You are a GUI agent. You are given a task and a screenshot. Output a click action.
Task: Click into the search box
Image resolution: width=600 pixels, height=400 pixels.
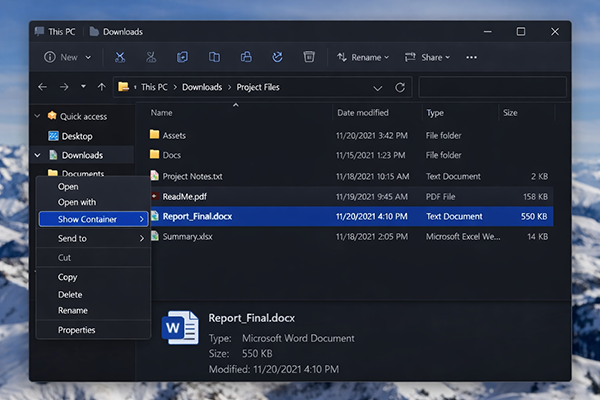point(492,87)
